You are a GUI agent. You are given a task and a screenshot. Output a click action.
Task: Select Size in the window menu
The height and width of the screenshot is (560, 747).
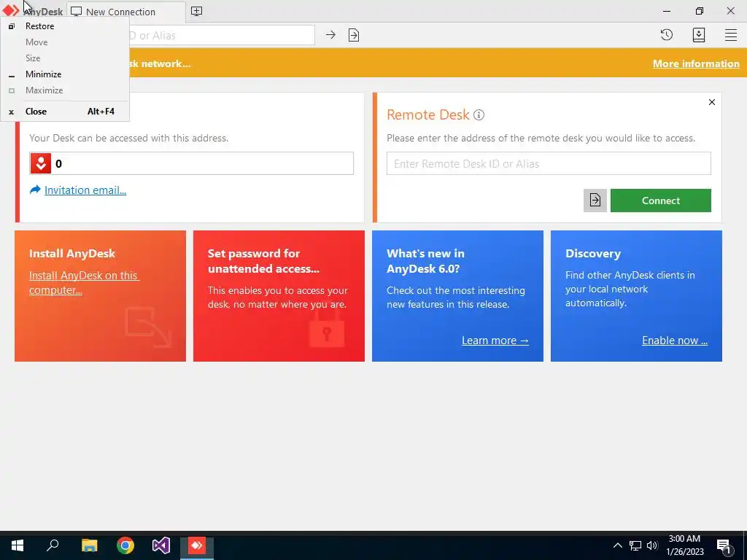[65, 58]
